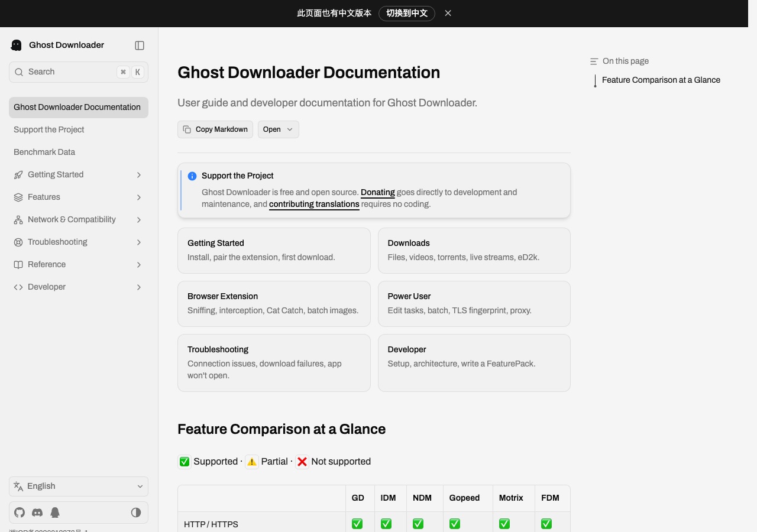Select Ghost Downloader Documentation in the sidebar
This screenshot has height=532, width=757.
tap(79, 108)
